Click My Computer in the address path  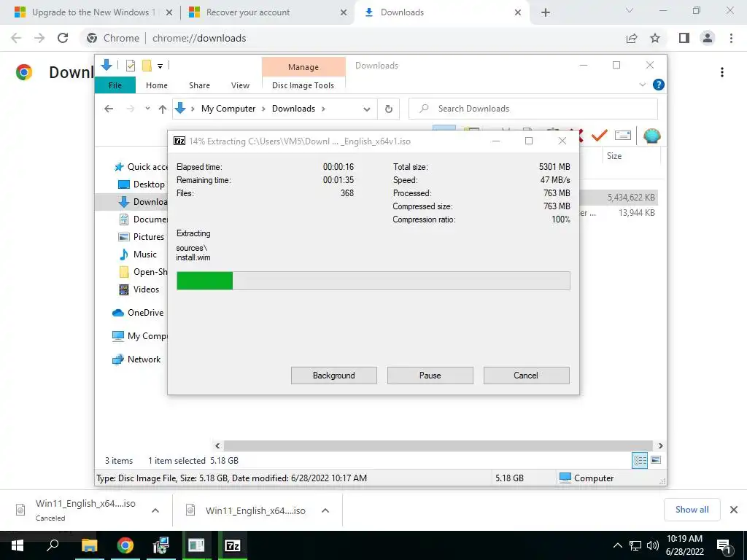228,109
